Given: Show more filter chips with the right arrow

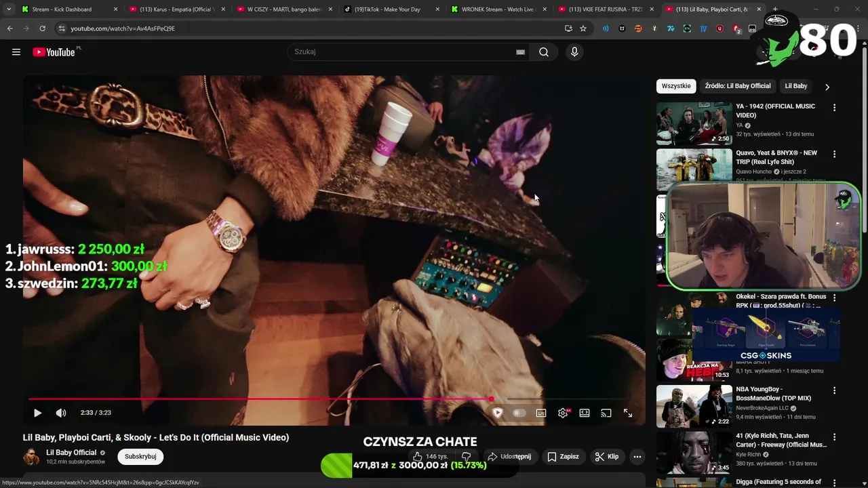Looking at the screenshot, I should pyautogui.click(x=827, y=87).
